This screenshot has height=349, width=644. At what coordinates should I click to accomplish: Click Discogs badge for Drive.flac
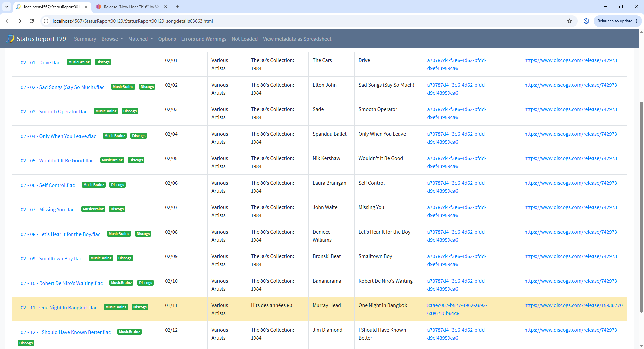pos(103,62)
